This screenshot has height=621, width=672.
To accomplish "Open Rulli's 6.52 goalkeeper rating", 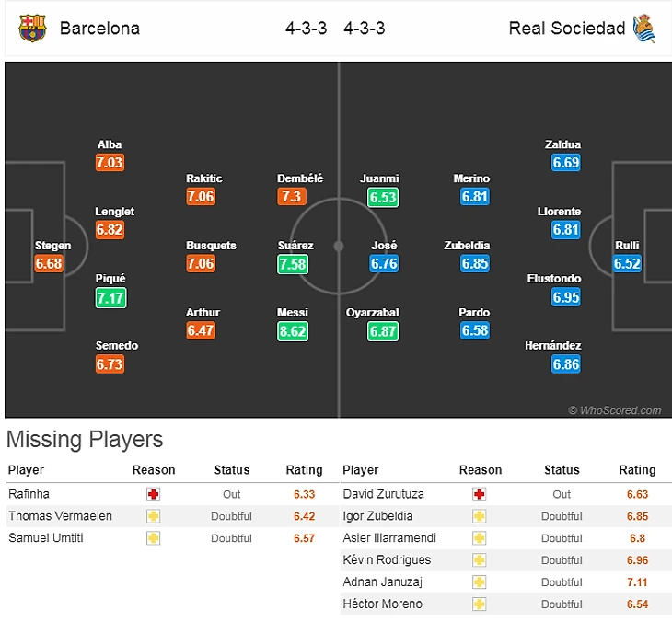I will coord(627,263).
